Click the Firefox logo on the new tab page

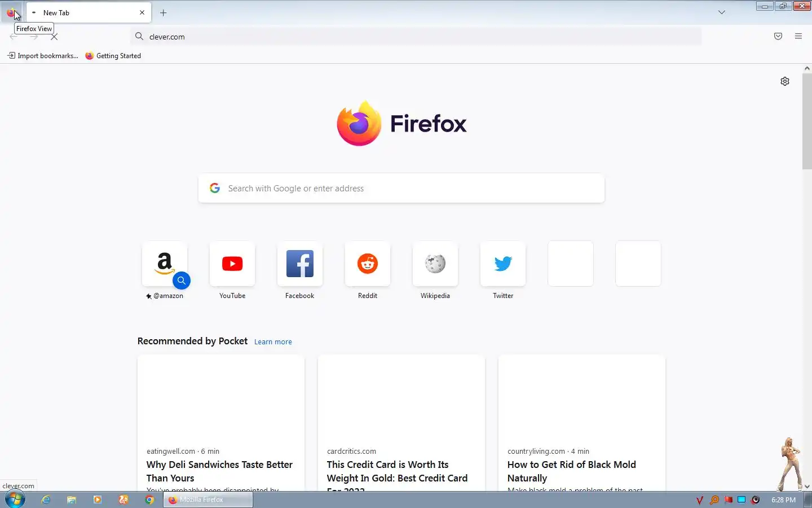tap(401, 123)
